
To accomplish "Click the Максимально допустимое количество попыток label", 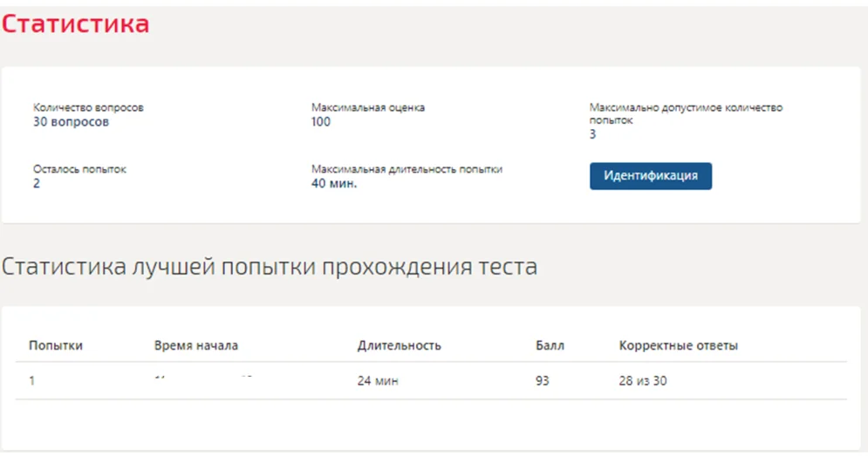I will pyautogui.click(x=686, y=113).
